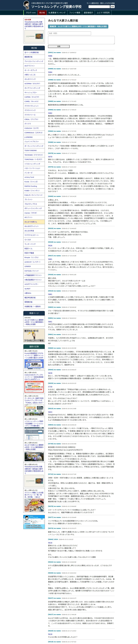Click reply reference 5982 in post 5984
138x644 pixels.
(50, 113)
